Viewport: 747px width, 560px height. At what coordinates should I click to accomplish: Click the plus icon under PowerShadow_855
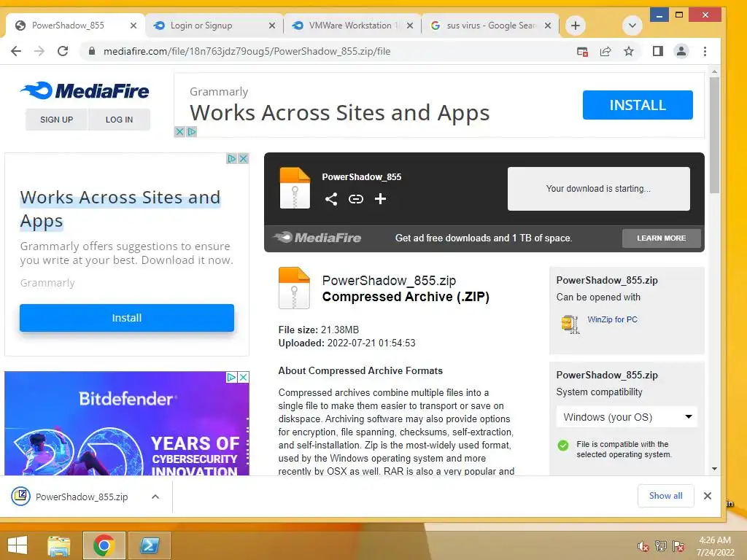point(380,199)
